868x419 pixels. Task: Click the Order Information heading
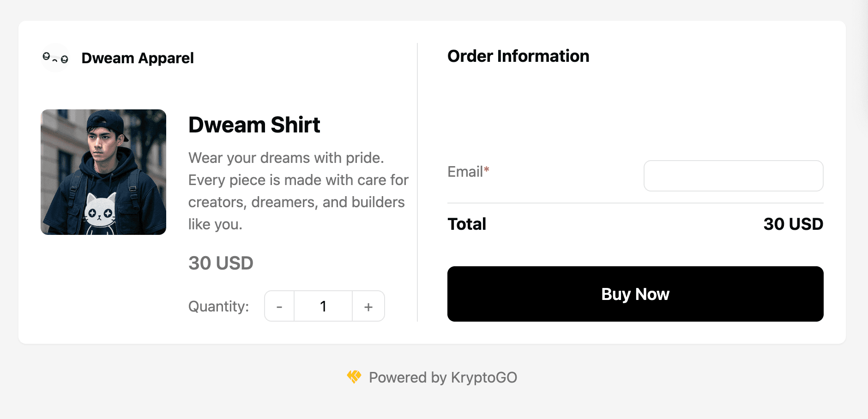[518, 56]
